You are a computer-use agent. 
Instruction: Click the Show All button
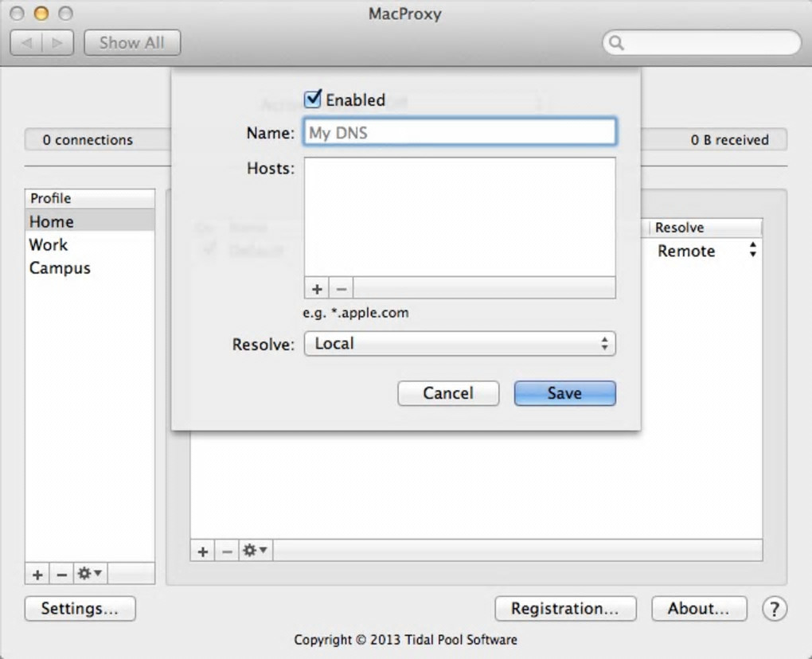click(x=132, y=42)
